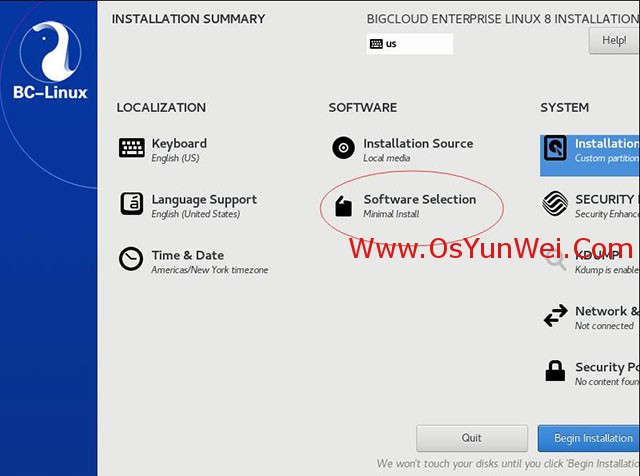The image size is (640, 476).
Task: Click the Quit button
Action: click(x=472, y=438)
